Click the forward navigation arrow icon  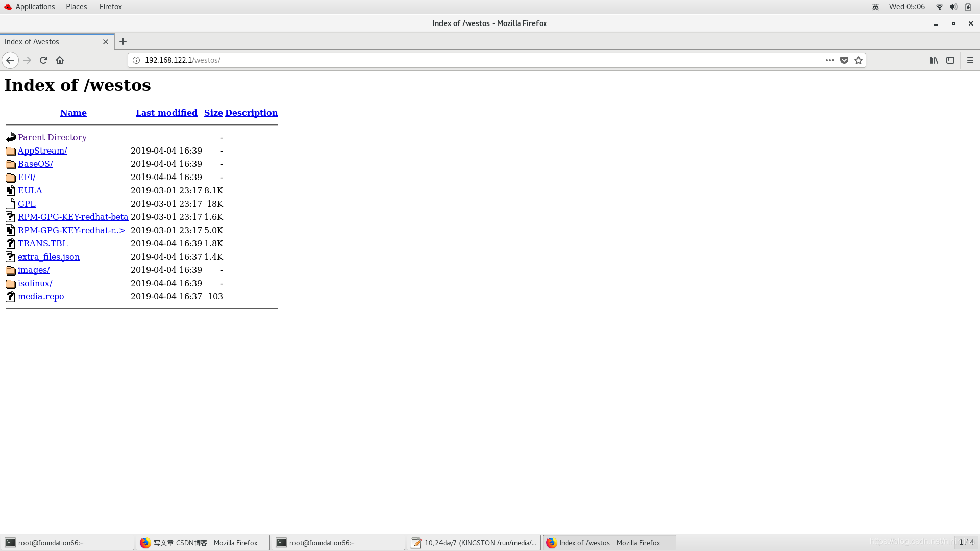click(x=26, y=60)
